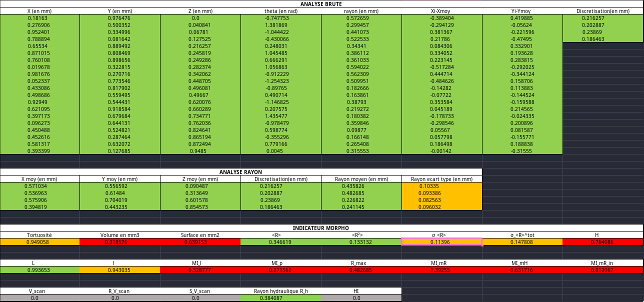Viewport: 644px width, 302px height.
Task: Select ecart type value 0.096032
Action: 442,207
